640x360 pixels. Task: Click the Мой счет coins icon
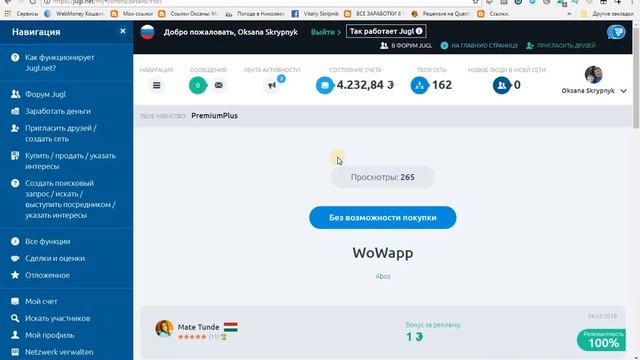15,301
